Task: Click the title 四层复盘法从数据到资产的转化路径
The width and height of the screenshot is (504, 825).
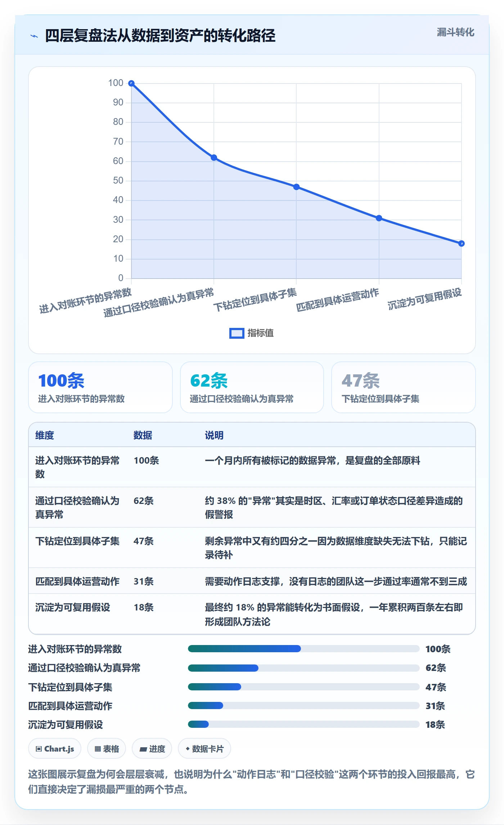Action: pyautogui.click(x=160, y=36)
